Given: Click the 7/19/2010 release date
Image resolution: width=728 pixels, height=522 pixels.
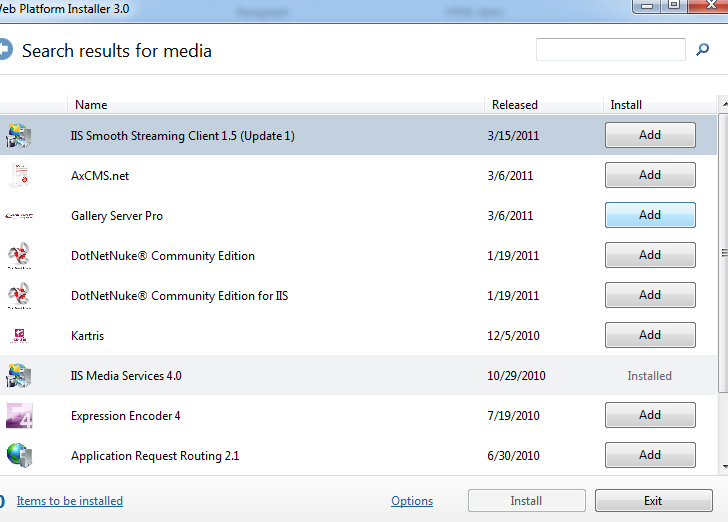Looking at the screenshot, I should (513, 416).
